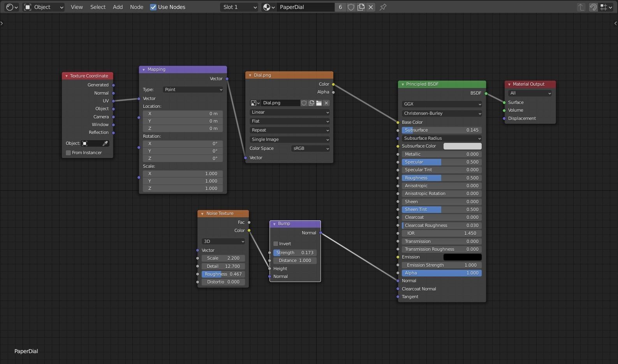Pick an object with the eyedropper icon
Image resolution: width=618 pixels, height=364 pixels.
click(x=105, y=143)
